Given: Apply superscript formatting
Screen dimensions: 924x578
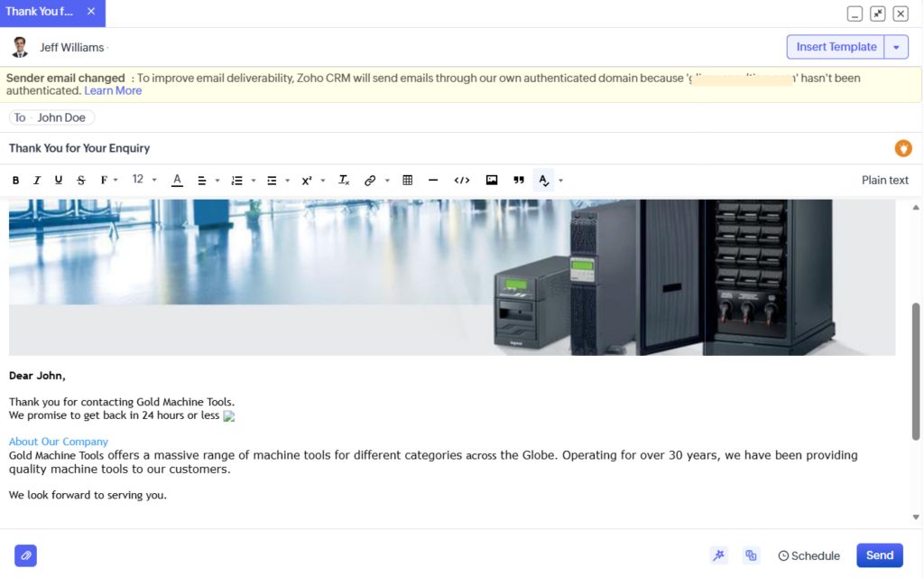Looking at the screenshot, I should pos(307,181).
